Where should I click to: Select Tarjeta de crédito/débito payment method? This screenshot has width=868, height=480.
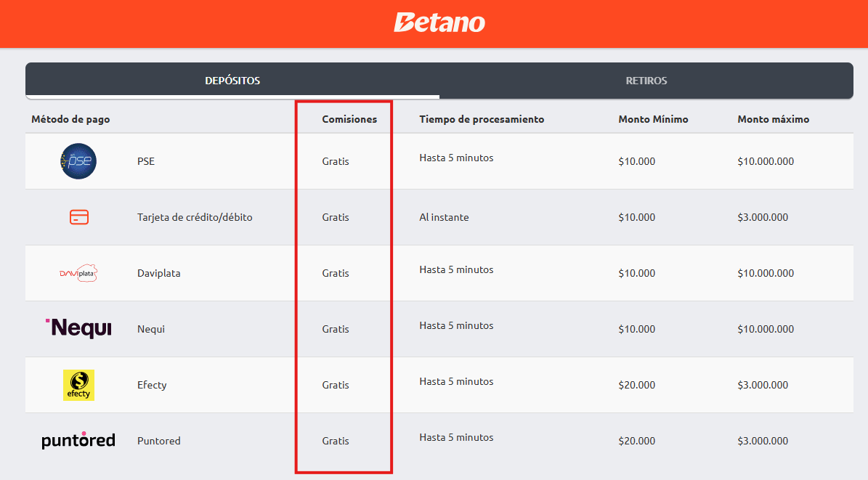point(195,217)
